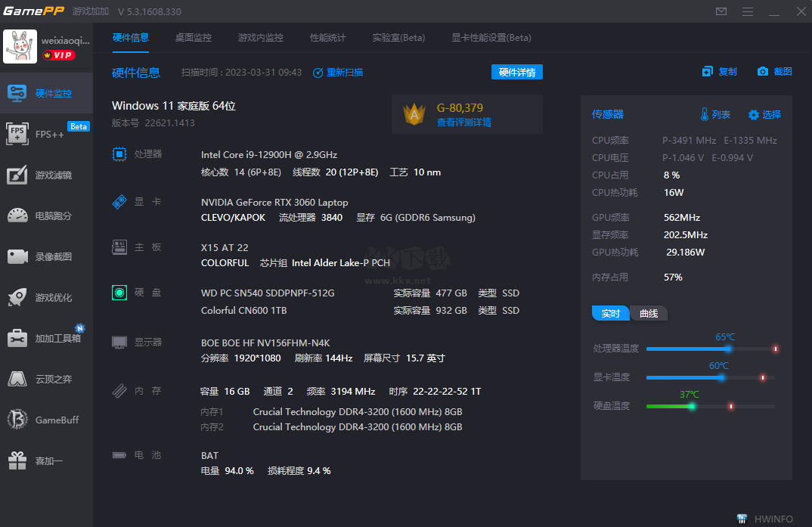Switch to the 曲线 curve view
Screen dimensions: 812x527
[648, 312]
